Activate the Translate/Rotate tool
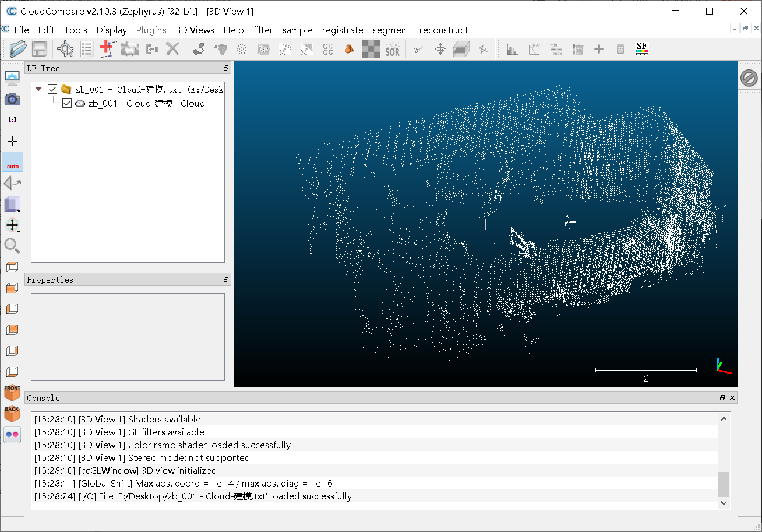762x532 pixels. point(440,50)
